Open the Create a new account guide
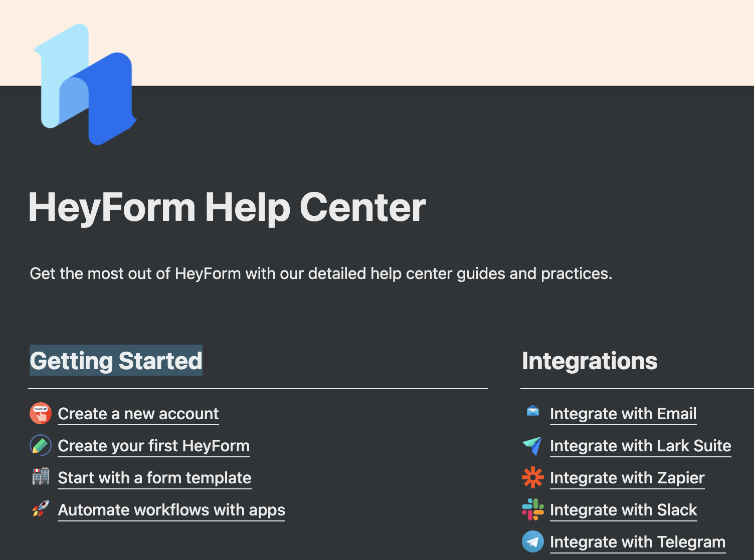Viewport: 754px width, 560px height. coord(138,414)
